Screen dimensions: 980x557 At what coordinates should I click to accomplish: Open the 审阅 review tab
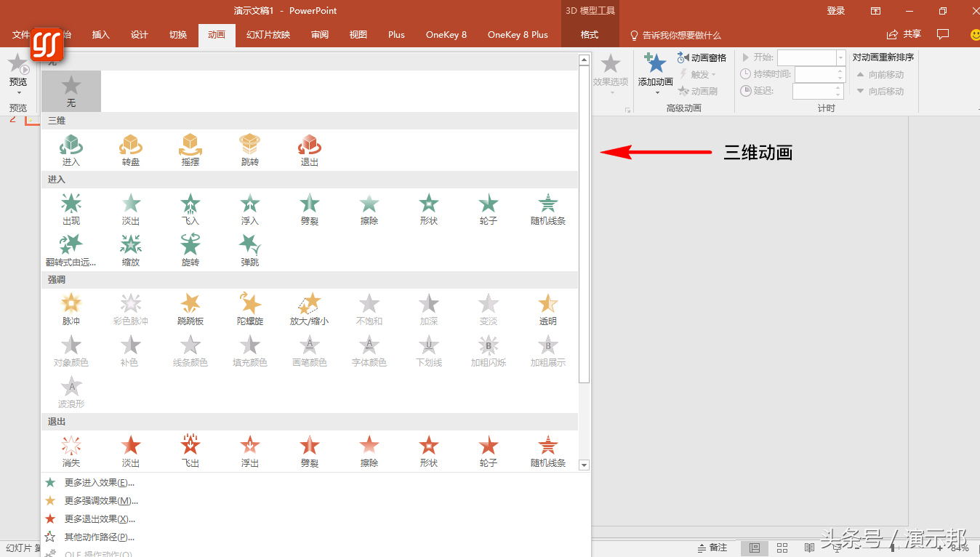320,35
